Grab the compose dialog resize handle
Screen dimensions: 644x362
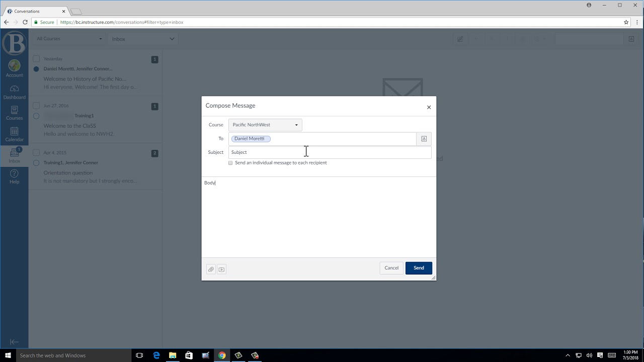pos(433,278)
